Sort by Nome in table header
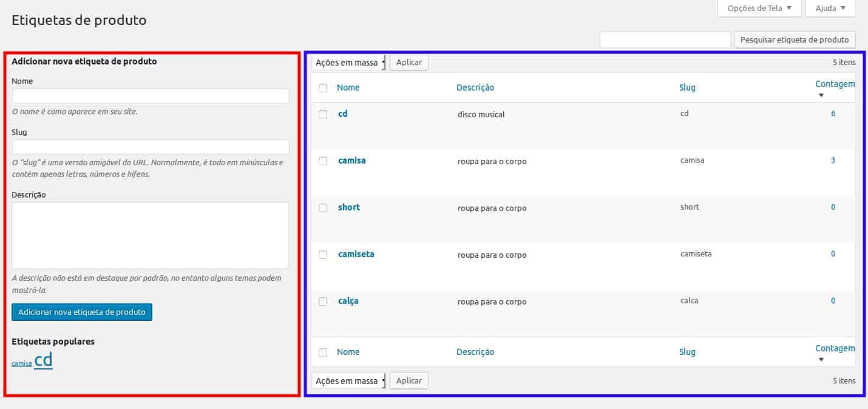This screenshot has height=409, width=868. pos(348,88)
